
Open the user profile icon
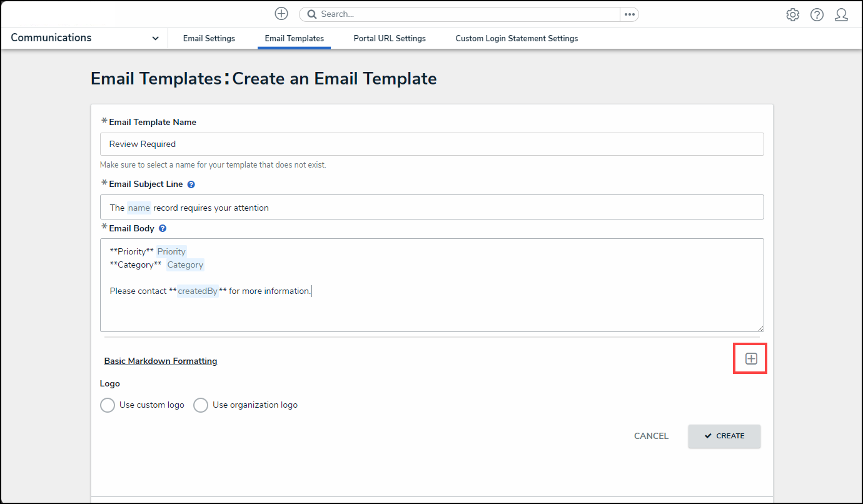841,14
